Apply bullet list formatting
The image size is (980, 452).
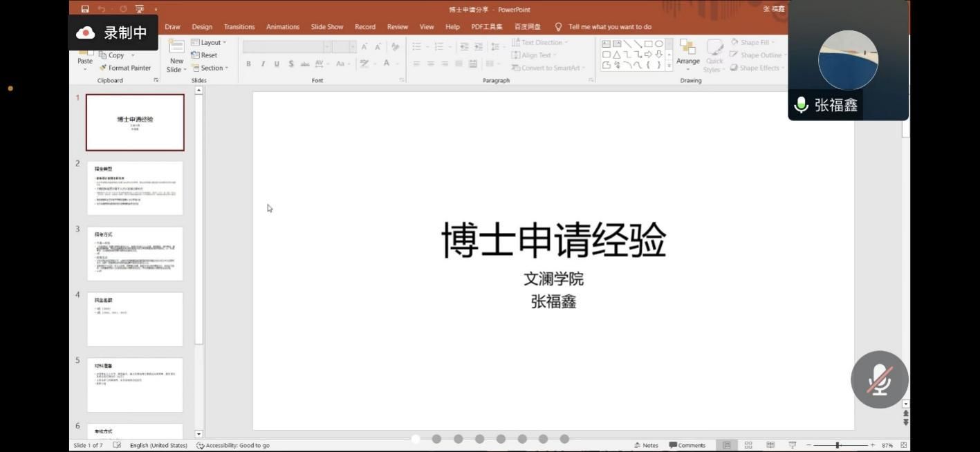point(417,47)
